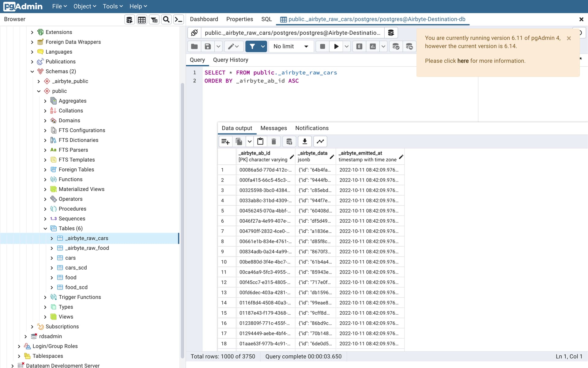
Task: Switch to the Query History tab
Action: click(230, 60)
